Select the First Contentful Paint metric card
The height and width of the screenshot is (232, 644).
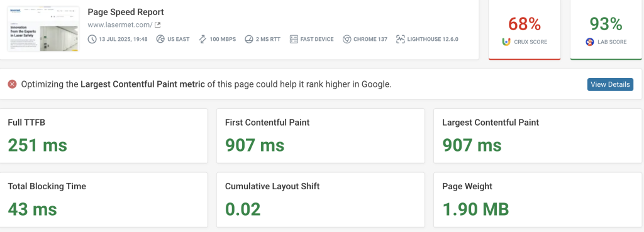click(320, 136)
